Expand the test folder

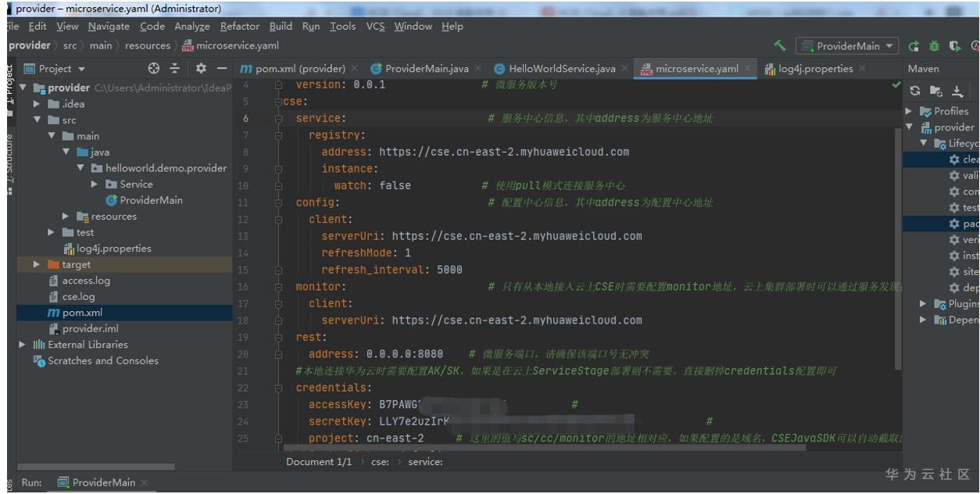click(x=52, y=232)
